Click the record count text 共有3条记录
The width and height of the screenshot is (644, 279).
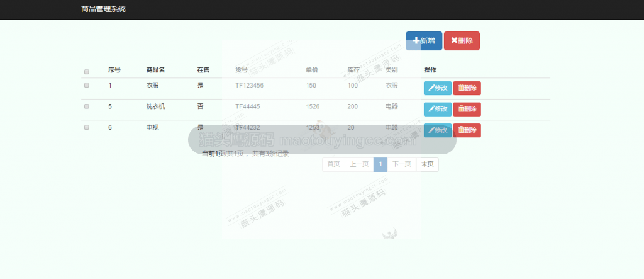270,154
